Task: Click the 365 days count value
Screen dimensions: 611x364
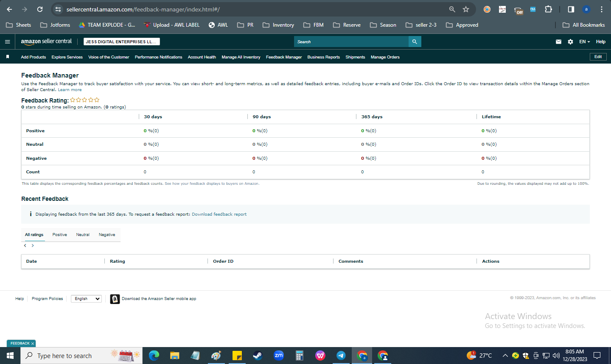Action: [x=362, y=172]
